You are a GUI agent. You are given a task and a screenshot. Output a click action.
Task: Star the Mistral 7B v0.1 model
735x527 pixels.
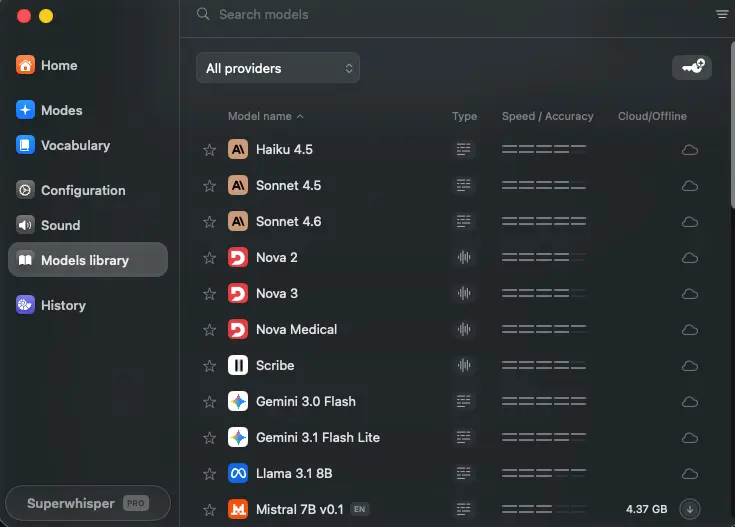(x=210, y=510)
